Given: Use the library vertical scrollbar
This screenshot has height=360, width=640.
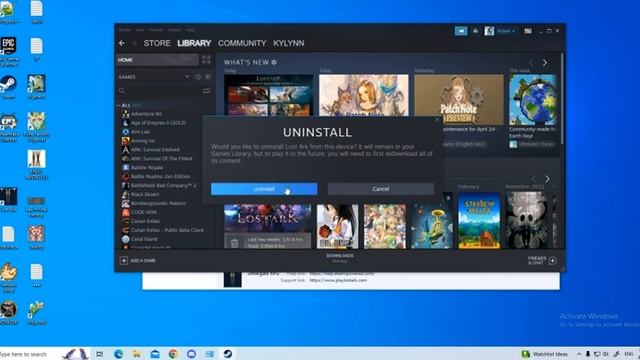Looking at the screenshot, I should (562, 99).
